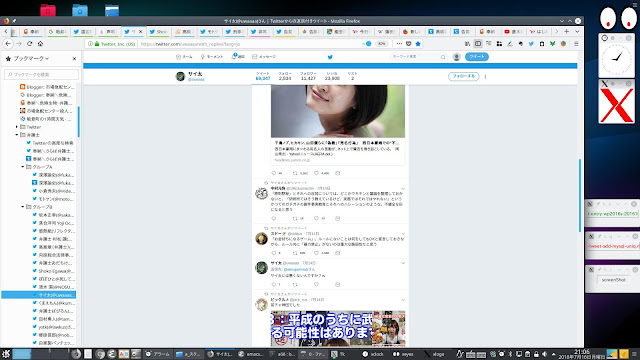Open profile more options vertical dots
Image resolution: width=640 pixels, height=360 pixels.
485,76
